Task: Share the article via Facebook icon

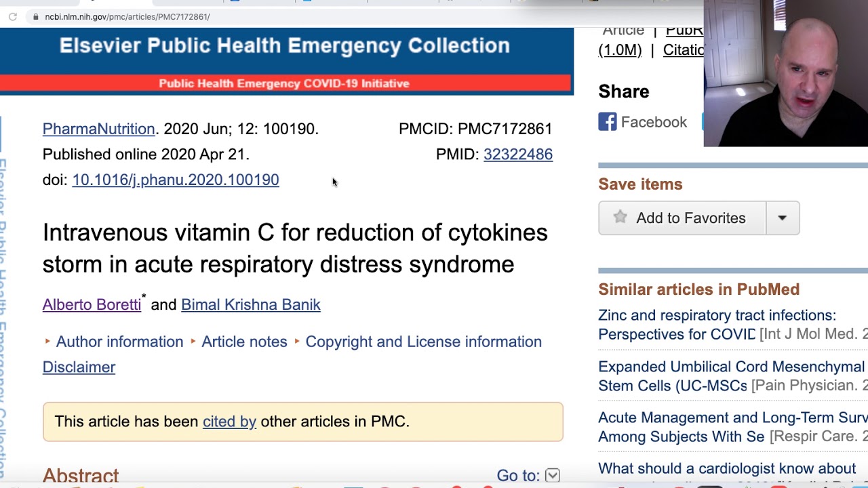Action: tap(608, 122)
